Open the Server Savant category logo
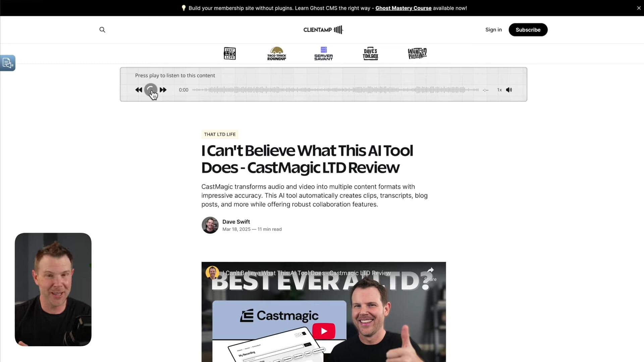This screenshot has width=644, height=362. point(324,53)
